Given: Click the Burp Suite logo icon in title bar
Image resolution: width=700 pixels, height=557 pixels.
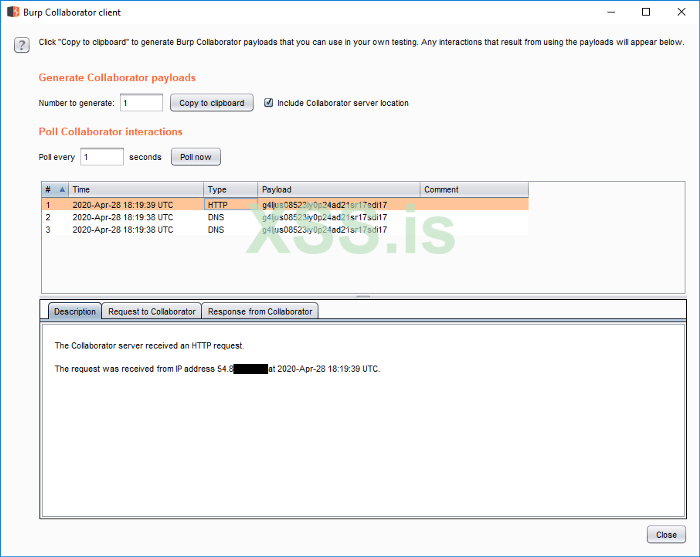Looking at the screenshot, I should [x=13, y=12].
